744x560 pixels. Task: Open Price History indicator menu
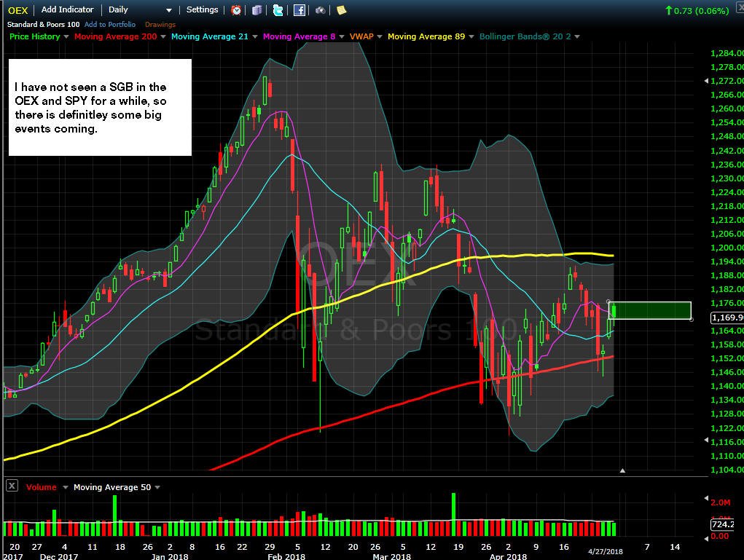click(x=35, y=36)
